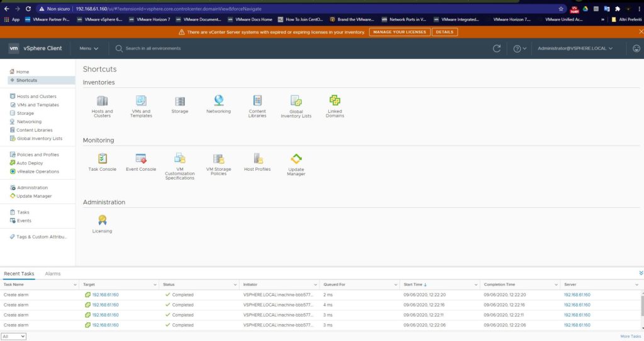
Task: Bookmark page with star icon
Action: click(560, 9)
